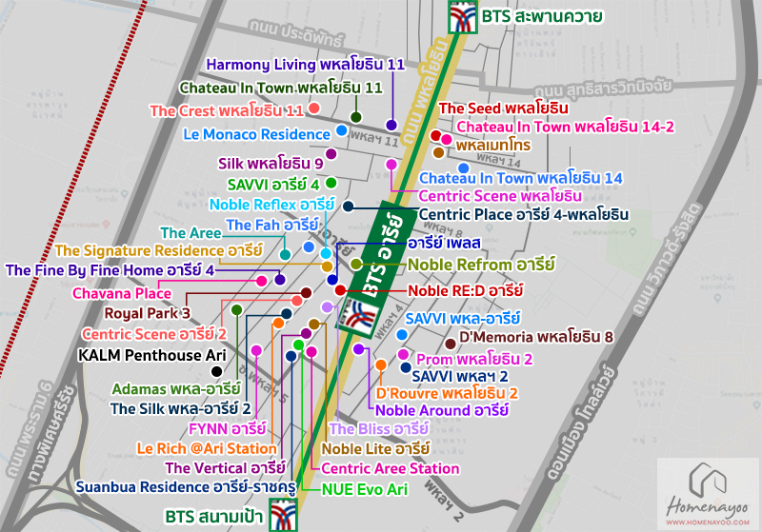Select the 'Adamas พหล-อารีย์' label
762x532 pixels.
[176, 389]
